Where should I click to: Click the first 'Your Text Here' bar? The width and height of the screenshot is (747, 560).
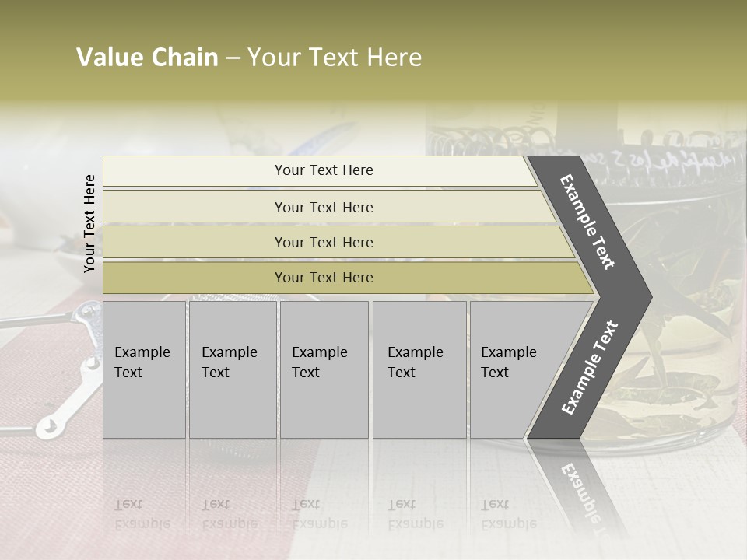click(x=320, y=171)
